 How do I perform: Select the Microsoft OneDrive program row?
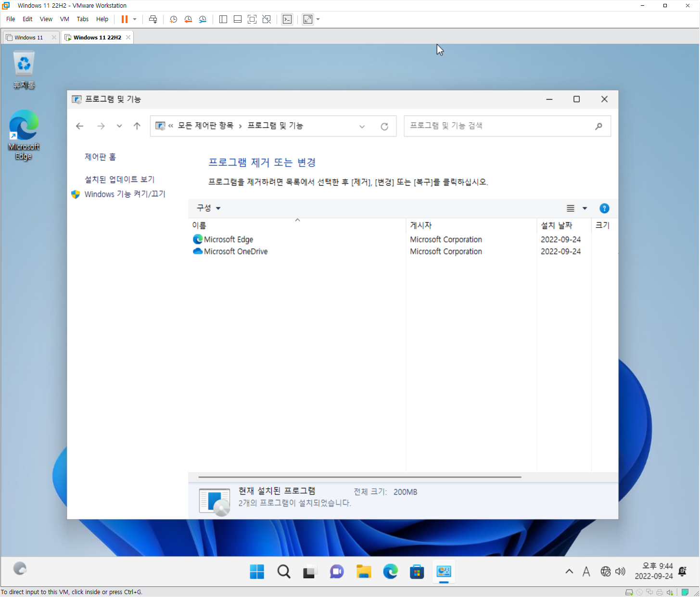pyautogui.click(x=403, y=252)
